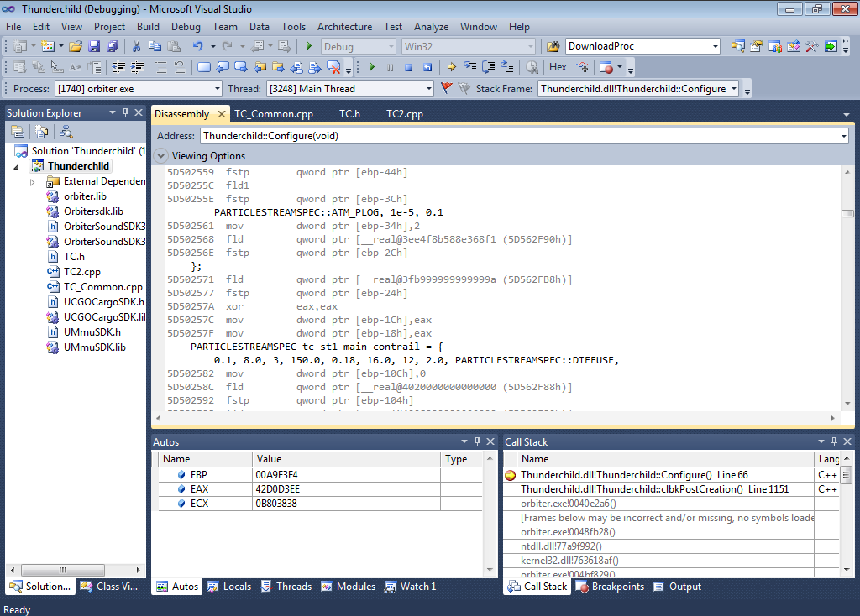Click the Step Out debug icon
Screen dimensions: 860x616
tap(507, 67)
